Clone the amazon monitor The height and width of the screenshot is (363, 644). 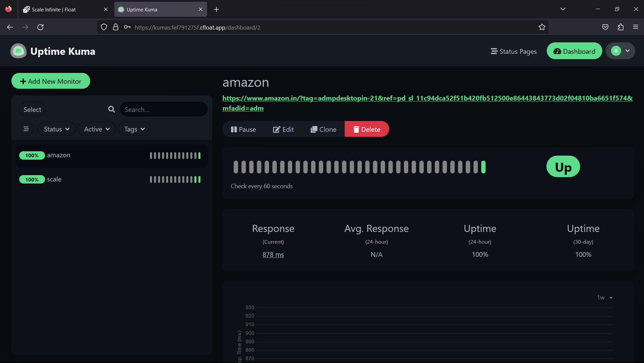(323, 129)
